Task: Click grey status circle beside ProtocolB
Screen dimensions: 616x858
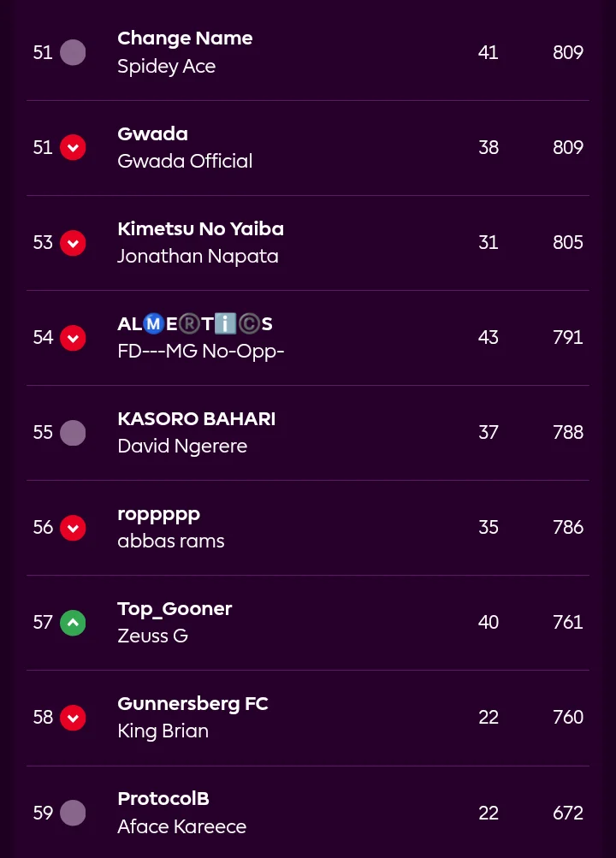Action: tap(73, 813)
